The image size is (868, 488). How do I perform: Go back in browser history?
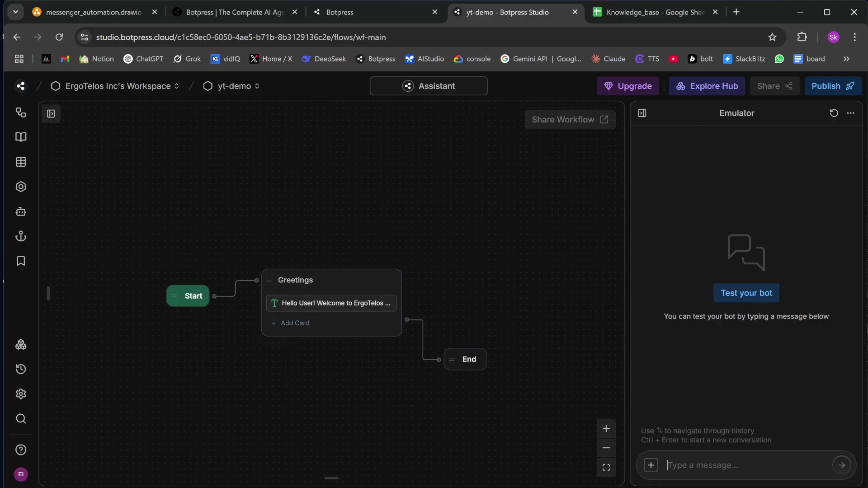tap(17, 37)
